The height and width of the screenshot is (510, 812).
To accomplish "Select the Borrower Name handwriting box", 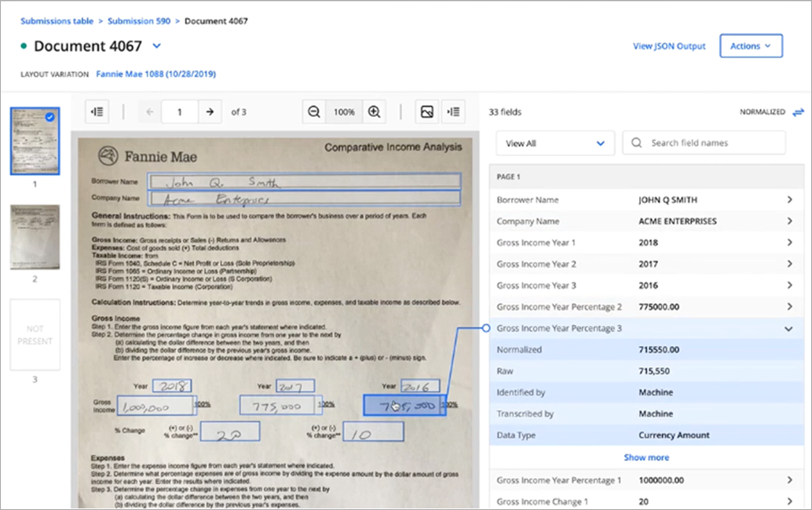I will pyautogui.click(x=305, y=181).
